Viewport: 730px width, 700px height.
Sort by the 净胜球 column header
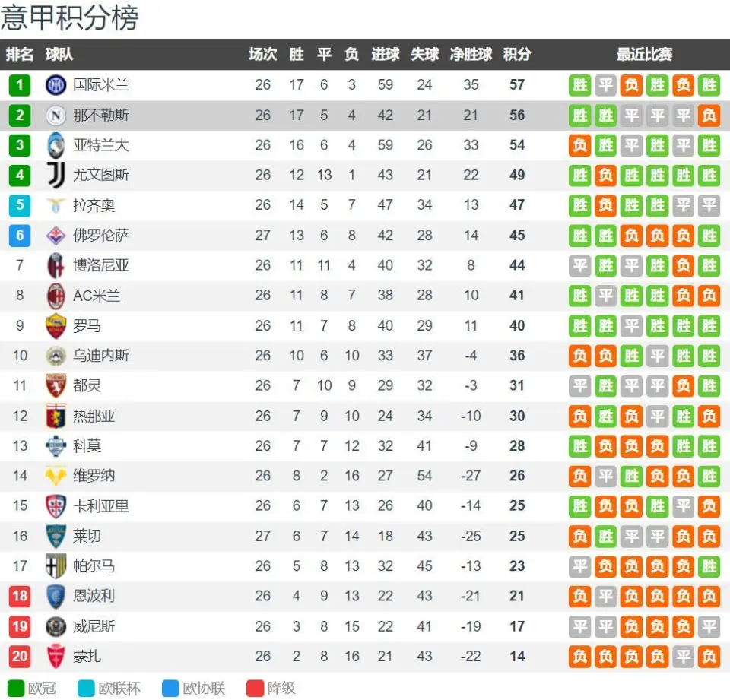click(x=471, y=55)
